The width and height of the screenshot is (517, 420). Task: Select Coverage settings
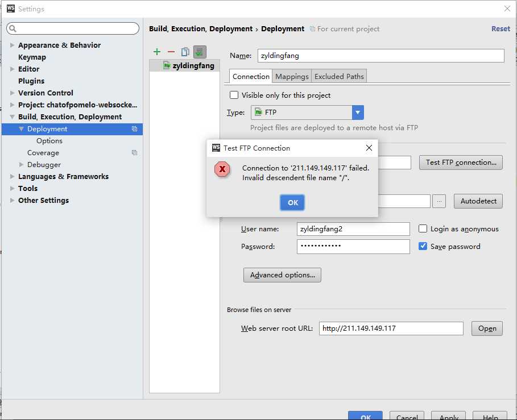[43, 152]
